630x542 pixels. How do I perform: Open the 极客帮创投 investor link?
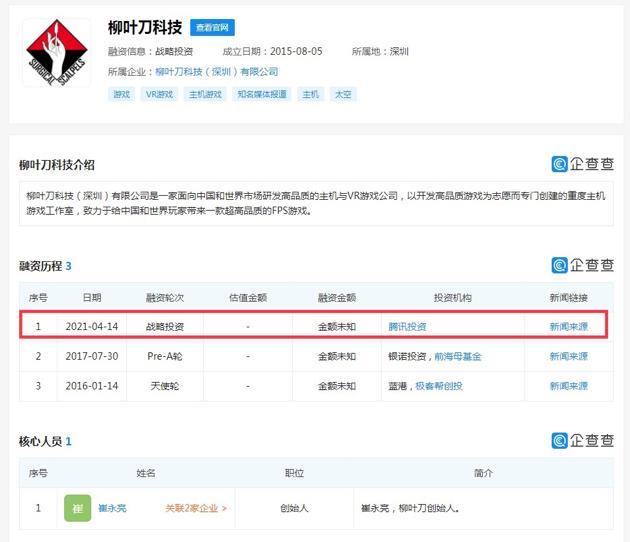point(439,386)
